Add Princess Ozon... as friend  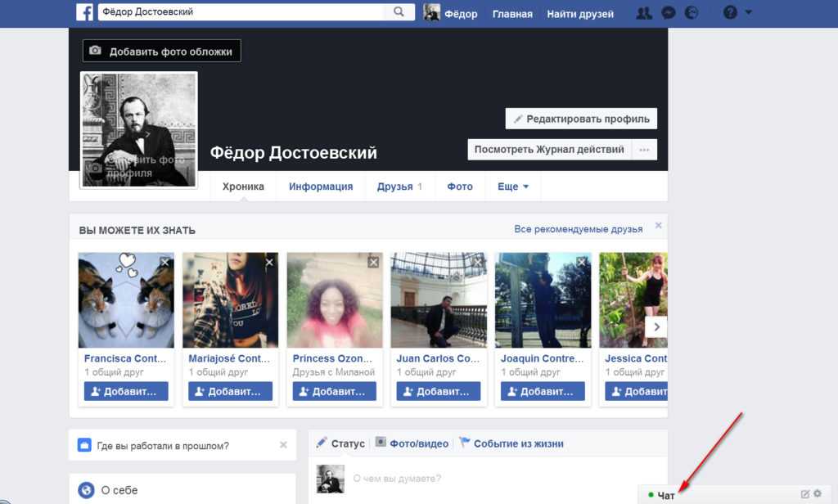click(x=335, y=391)
